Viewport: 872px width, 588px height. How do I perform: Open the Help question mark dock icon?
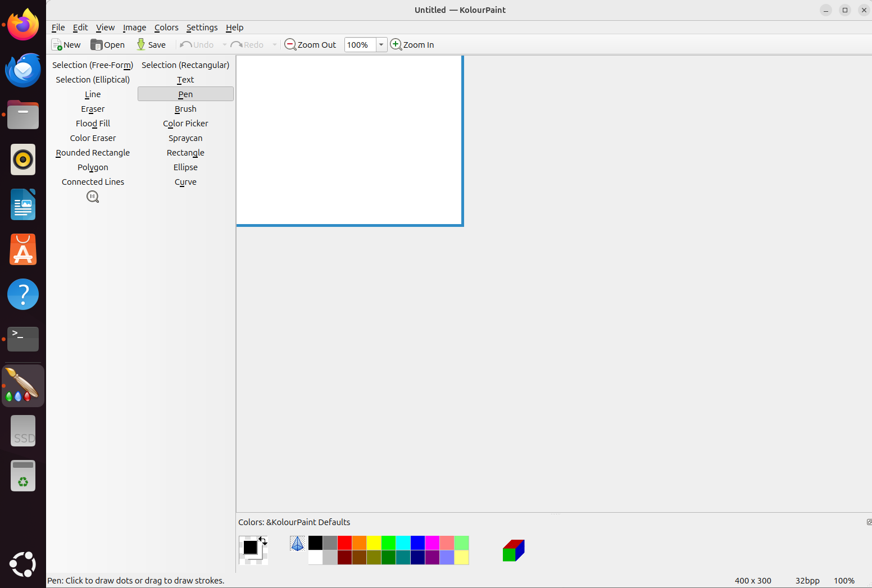(x=23, y=294)
